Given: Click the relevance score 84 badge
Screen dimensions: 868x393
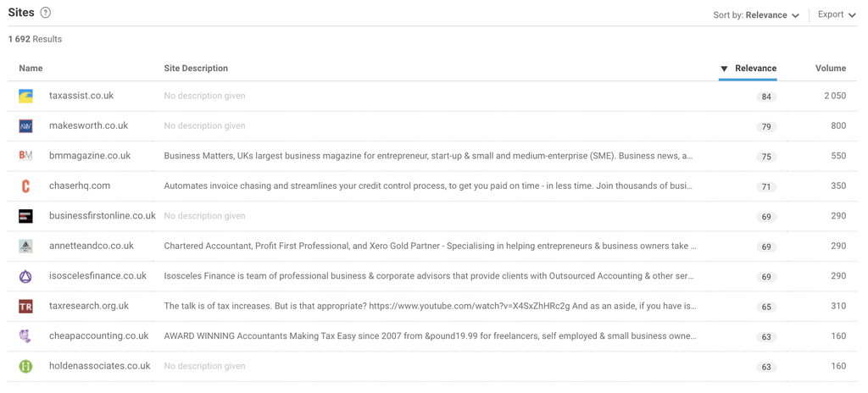Looking at the screenshot, I should (x=766, y=97).
